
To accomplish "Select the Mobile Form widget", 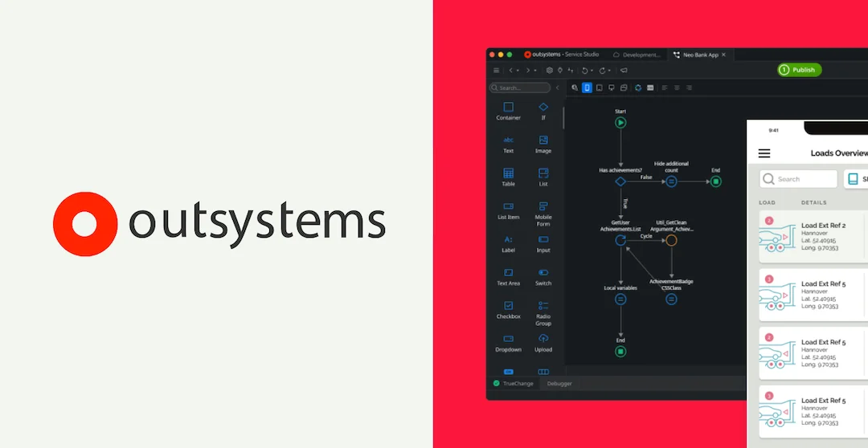I will point(543,214).
